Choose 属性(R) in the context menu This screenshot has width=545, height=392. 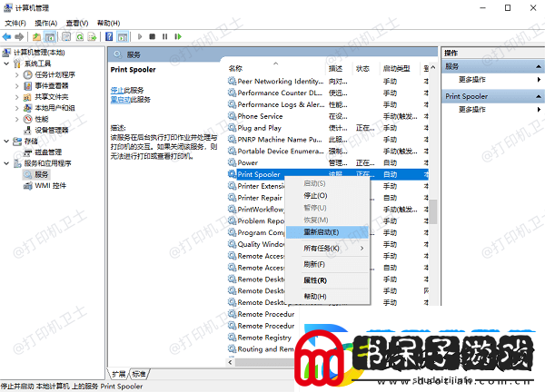click(x=327, y=280)
